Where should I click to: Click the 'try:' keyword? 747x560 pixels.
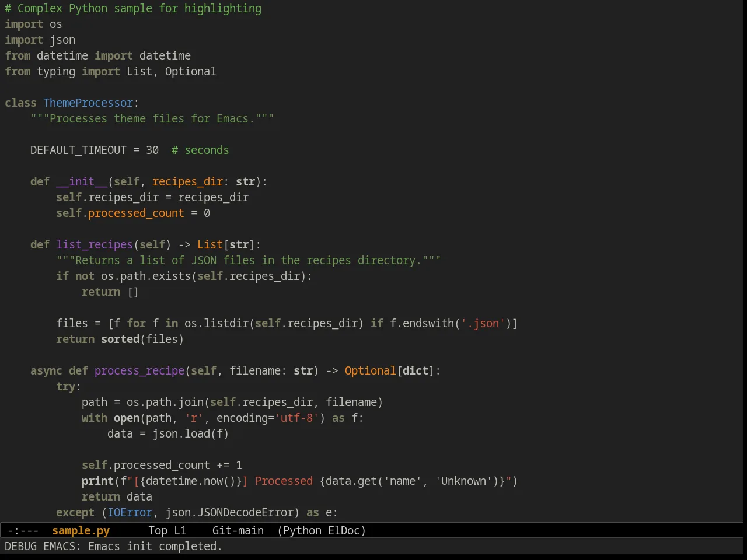(x=69, y=386)
